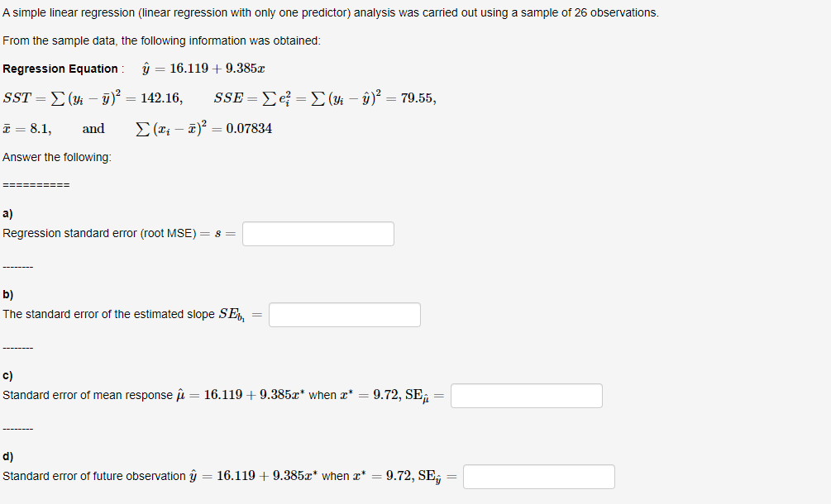Viewport: 831px width, 504px height.
Task: Click the SE of future observation input field
Action: [x=538, y=477]
